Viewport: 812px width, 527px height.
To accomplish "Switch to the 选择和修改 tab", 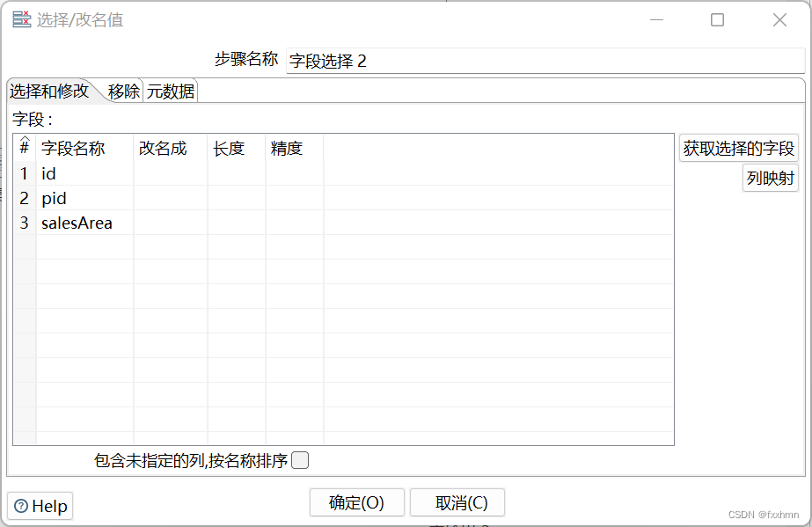I will 49,91.
